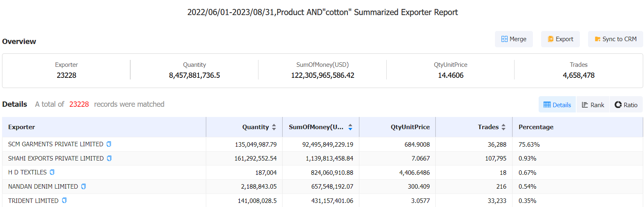Copy NANDAN DENIM LIMITED name icon
This screenshot has height=207, width=644.
coord(83,187)
